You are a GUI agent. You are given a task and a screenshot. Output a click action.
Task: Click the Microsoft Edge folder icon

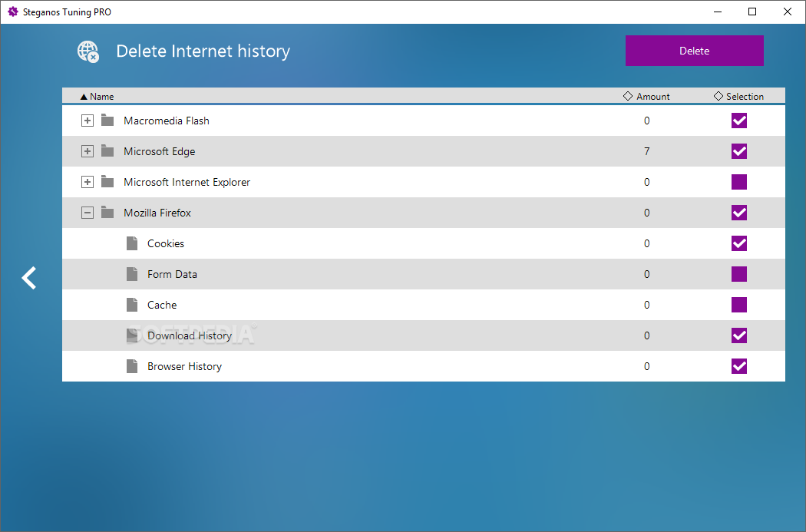pos(107,151)
